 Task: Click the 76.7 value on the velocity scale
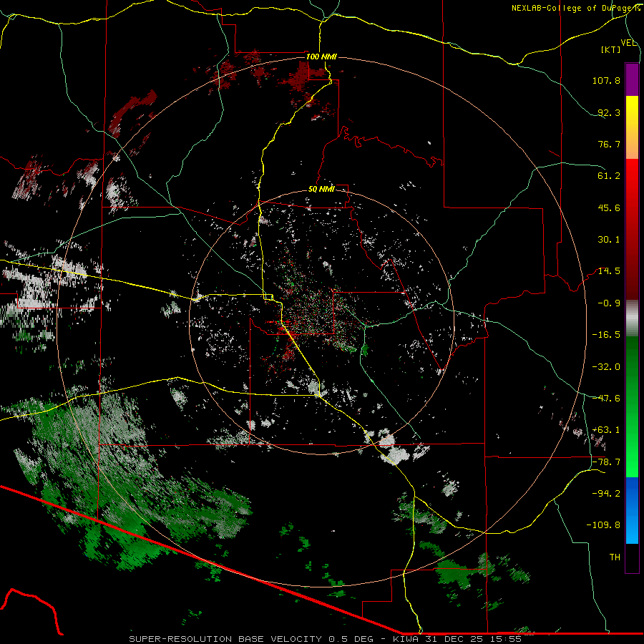[609, 144]
